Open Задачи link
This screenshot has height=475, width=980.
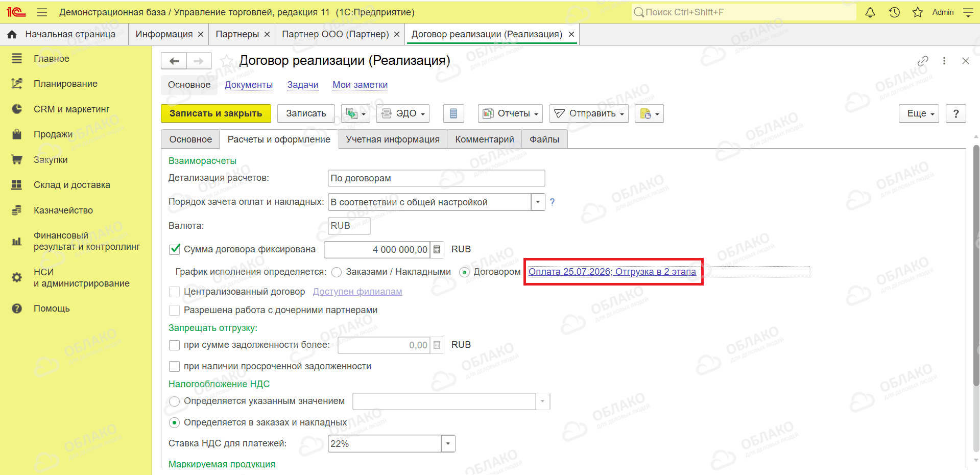coord(303,85)
